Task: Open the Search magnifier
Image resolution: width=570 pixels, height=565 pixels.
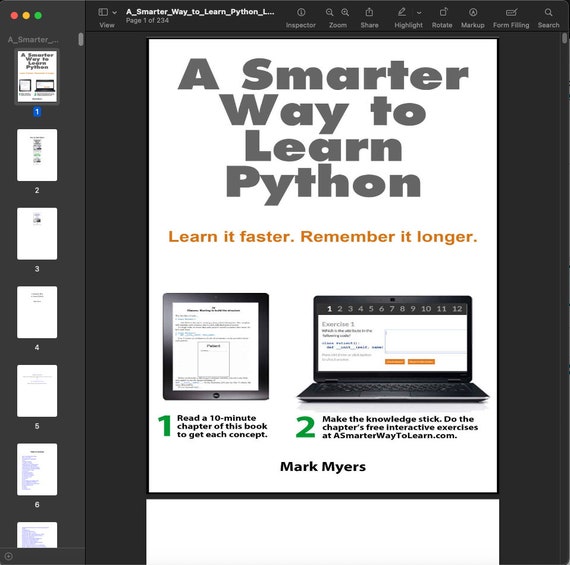Action: click(x=548, y=12)
